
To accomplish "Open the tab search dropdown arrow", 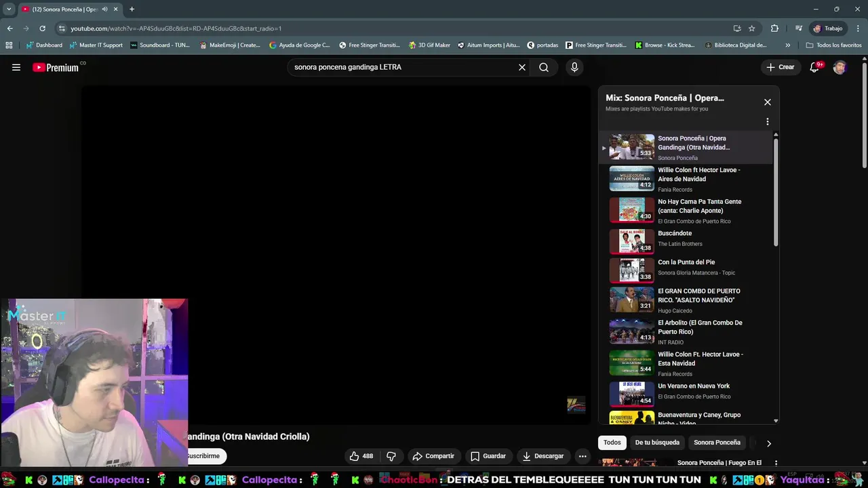I will (x=9, y=9).
